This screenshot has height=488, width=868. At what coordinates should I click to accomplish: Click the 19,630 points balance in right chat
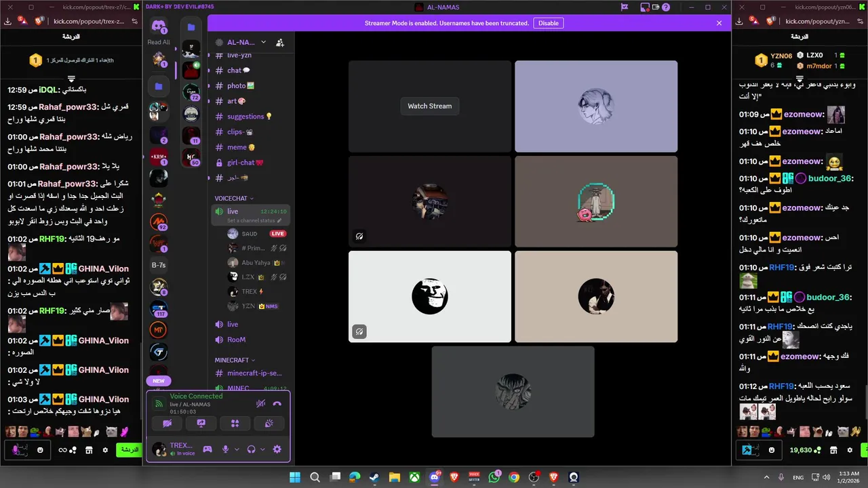click(x=804, y=450)
